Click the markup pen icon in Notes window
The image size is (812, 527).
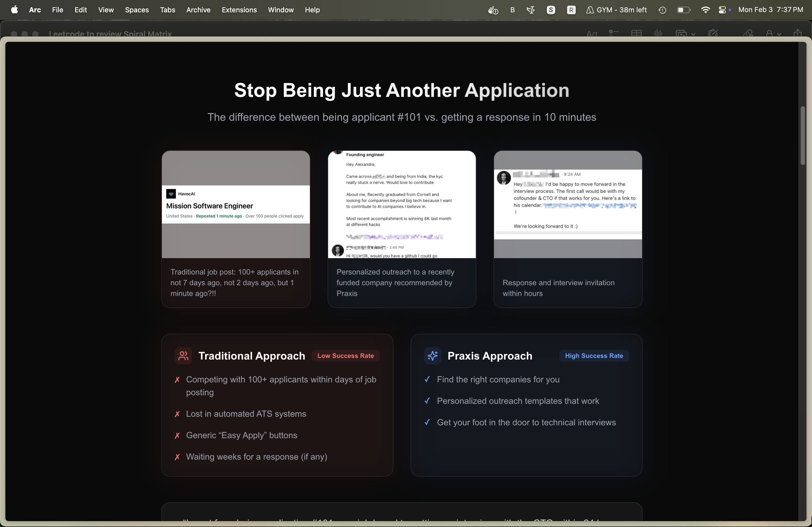(x=713, y=33)
